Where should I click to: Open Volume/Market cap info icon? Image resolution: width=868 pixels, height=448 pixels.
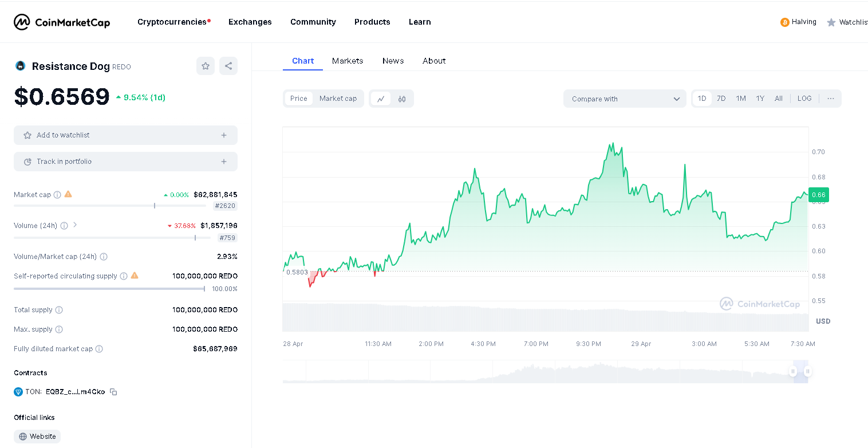(x=104, y=257)
